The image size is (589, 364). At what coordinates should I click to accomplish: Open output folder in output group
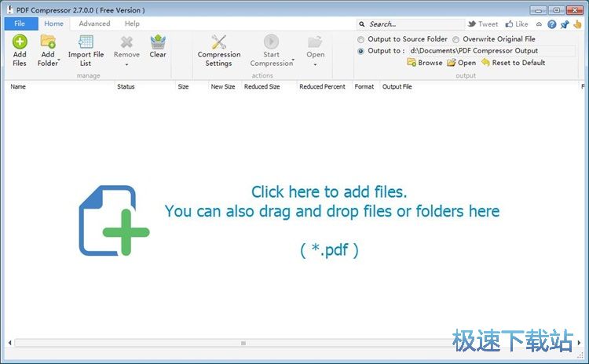[461, 63]
